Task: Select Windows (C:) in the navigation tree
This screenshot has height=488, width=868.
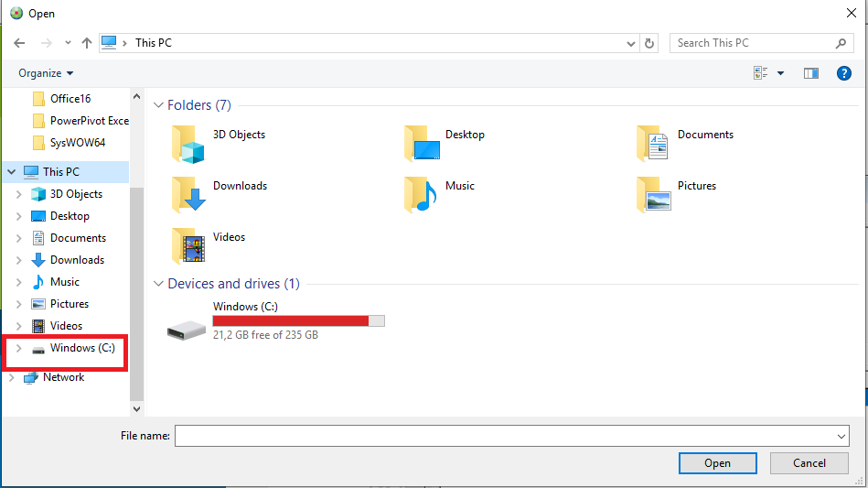Action: [81, 348]
